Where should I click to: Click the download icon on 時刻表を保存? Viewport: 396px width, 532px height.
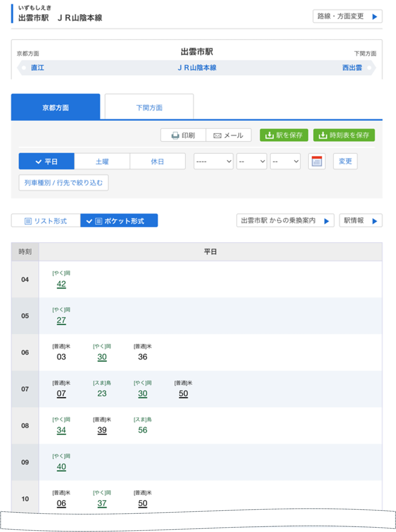(x=323, y=135)
